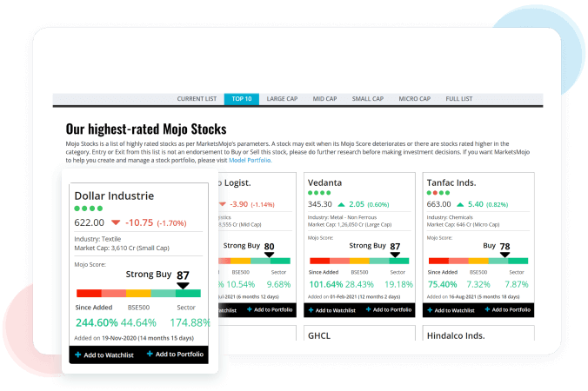Follow the Model Portfolio link
This screenshot has height=391, width=588.
251,160
